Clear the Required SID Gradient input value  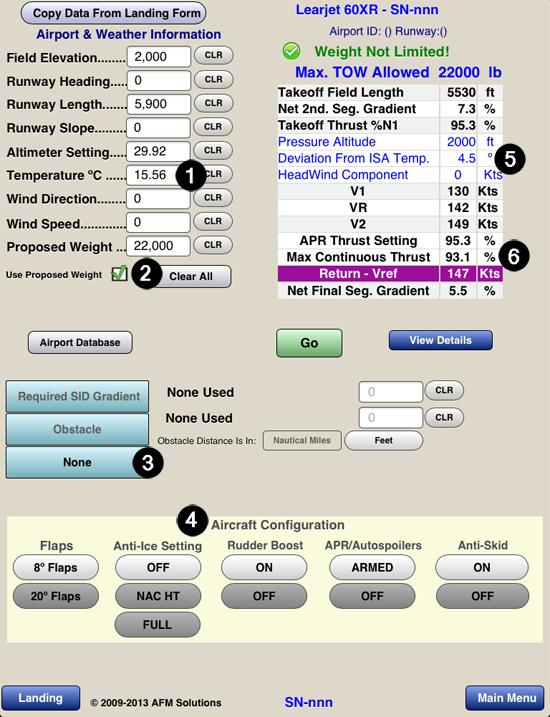[x=444, y=391]
